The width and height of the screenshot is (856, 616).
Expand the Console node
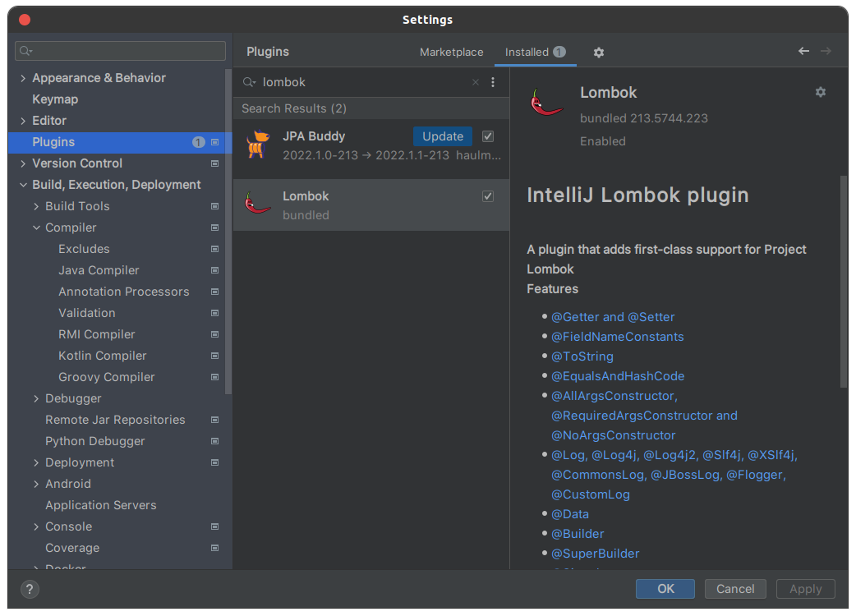pos(36,526)
